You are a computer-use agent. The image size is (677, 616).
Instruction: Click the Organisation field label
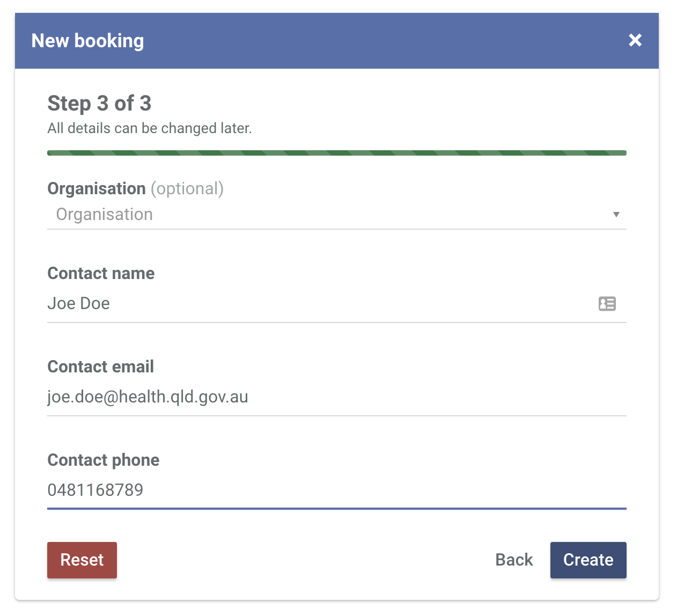click(97, 188)
